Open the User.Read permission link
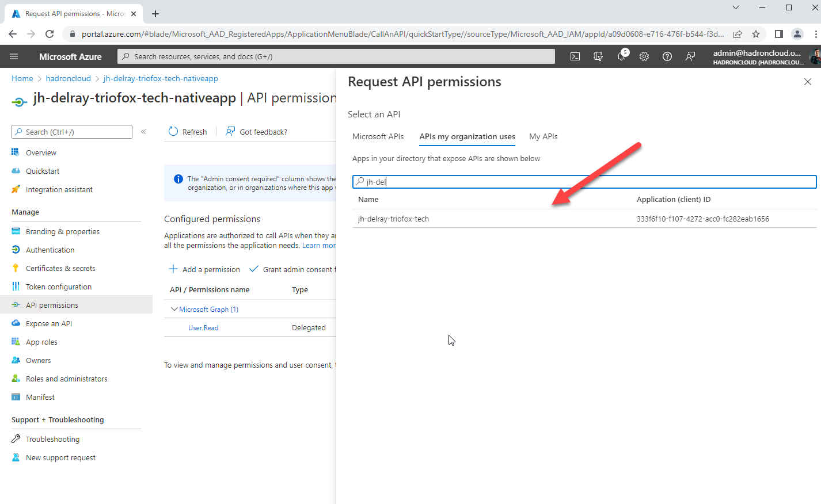 (203, 327)
